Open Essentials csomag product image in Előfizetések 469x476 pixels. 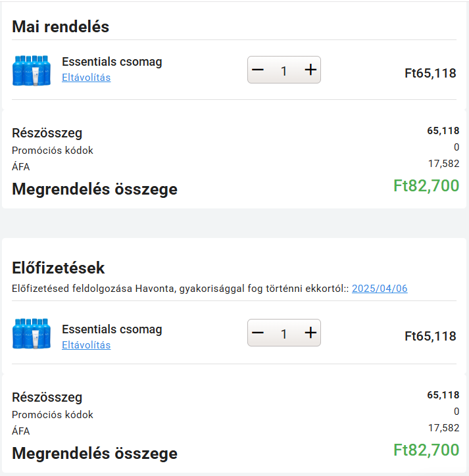(x=32, y=333)
